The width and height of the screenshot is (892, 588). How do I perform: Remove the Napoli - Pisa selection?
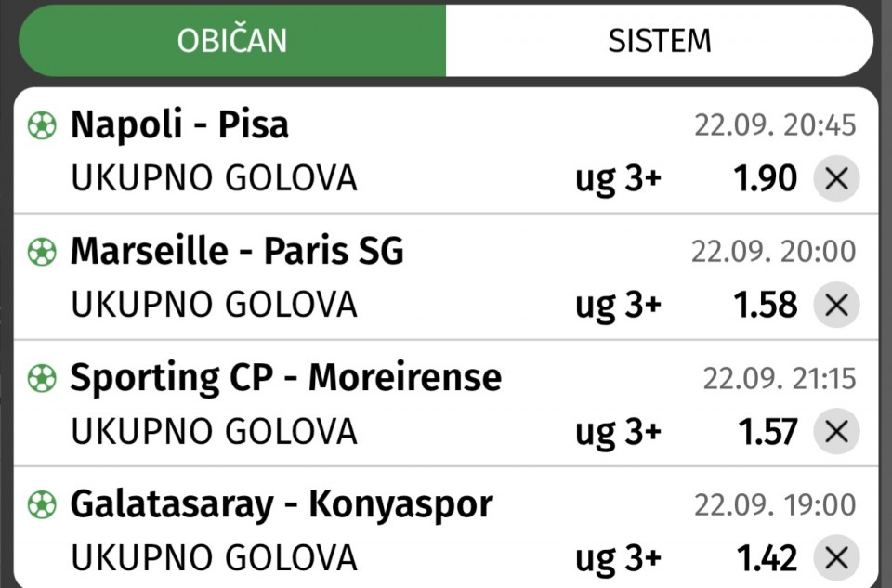(836, 178)
